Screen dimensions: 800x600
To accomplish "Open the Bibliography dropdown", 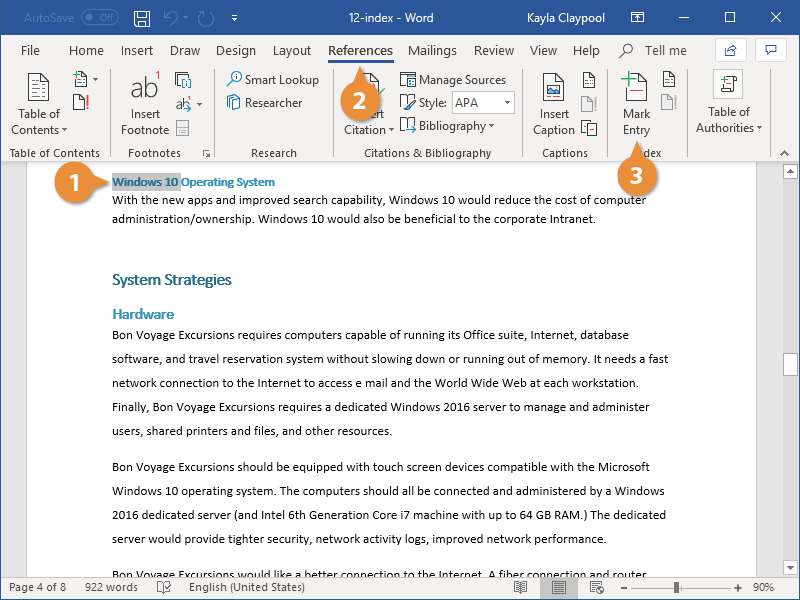I will (x=447, y=125).
